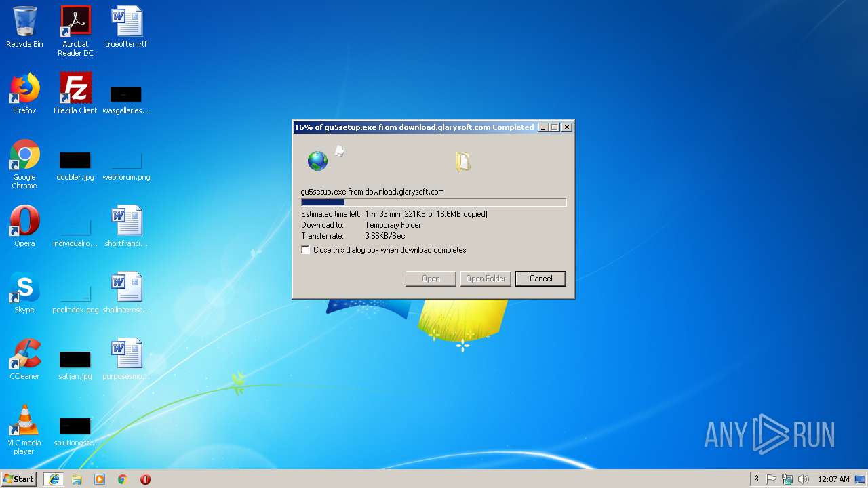Click gu5setup.exe from download.glarysoft.com text
The image size is (868, 488).
point(372,192)
